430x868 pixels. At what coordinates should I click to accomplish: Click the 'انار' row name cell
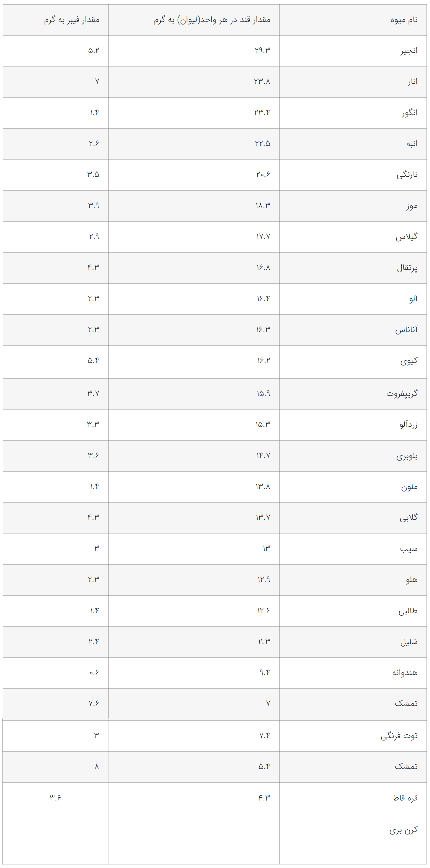click(x=412, y=82)
